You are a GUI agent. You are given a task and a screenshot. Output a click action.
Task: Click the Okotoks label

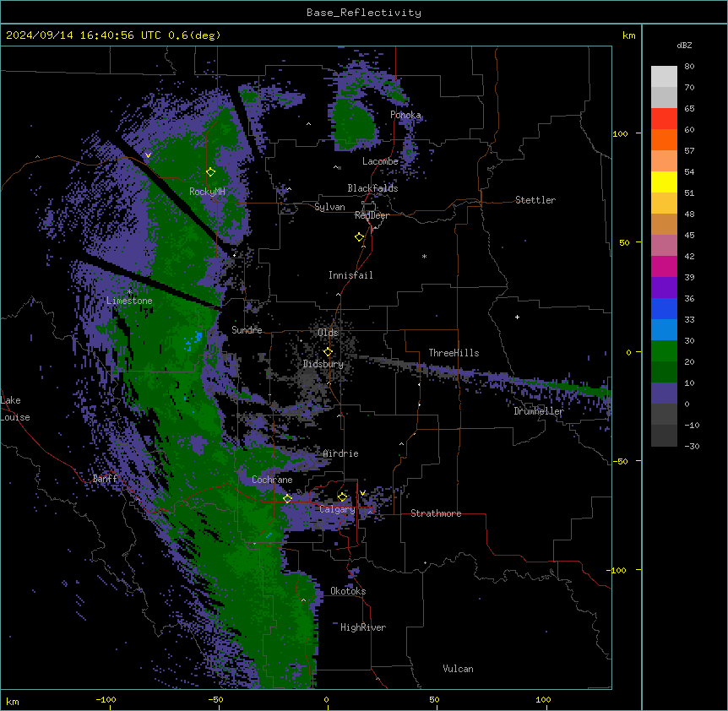click(348, 591)
